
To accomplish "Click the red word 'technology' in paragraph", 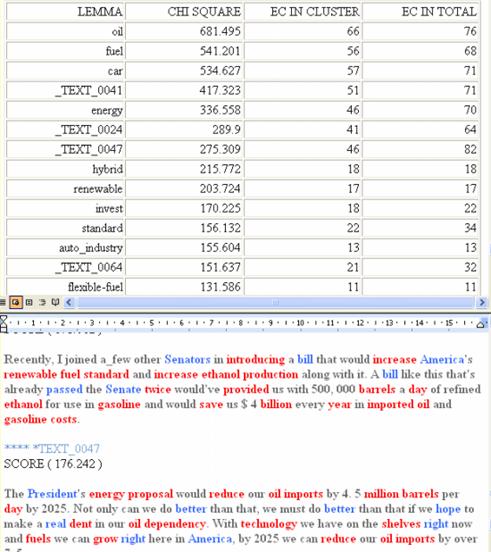I will pos(269,524).
